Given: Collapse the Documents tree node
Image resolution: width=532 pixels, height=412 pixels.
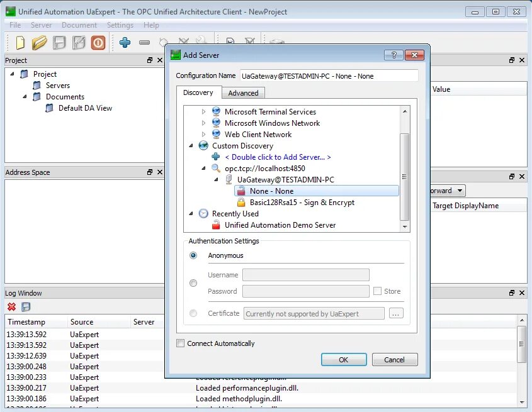Looking at the screenshot, I should coord(25,96).
